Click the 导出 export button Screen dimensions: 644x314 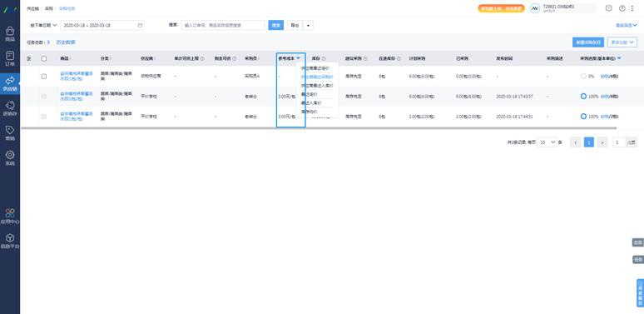pos(295,26)
